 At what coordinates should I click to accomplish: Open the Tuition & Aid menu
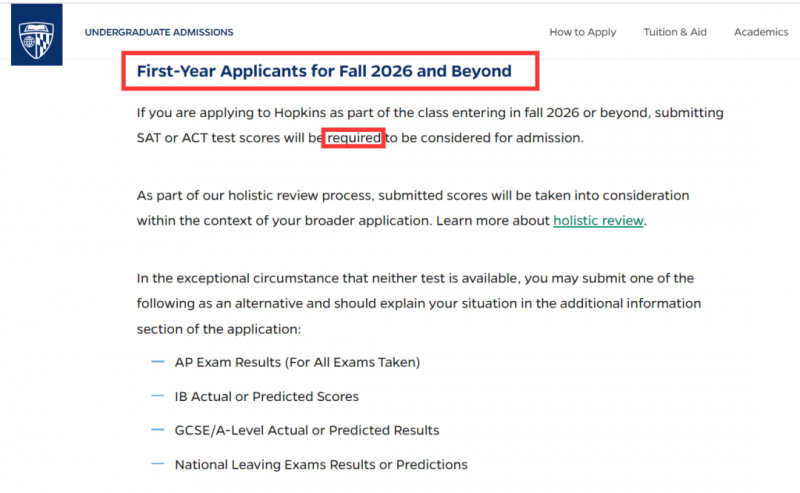click(x=674, y=32)
